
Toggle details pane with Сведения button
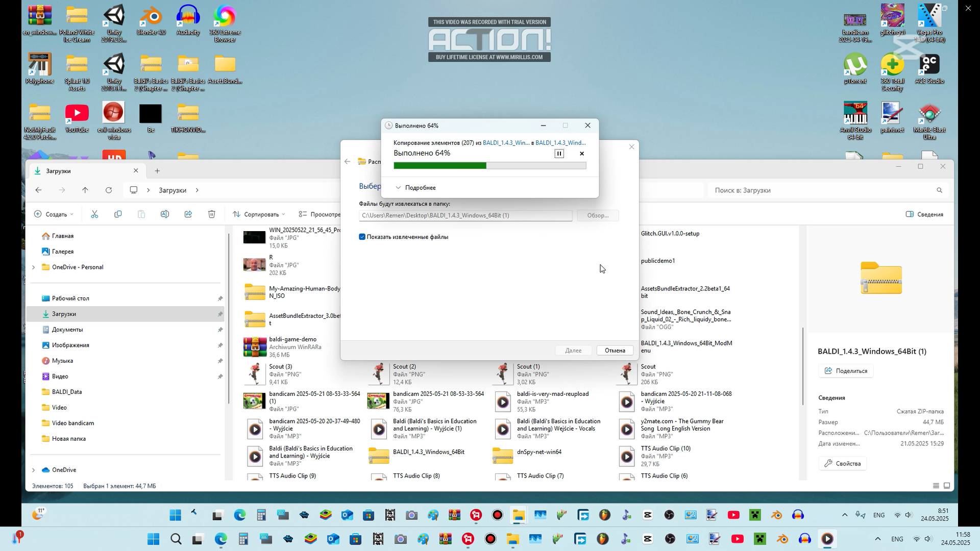(x=924, y=214)
